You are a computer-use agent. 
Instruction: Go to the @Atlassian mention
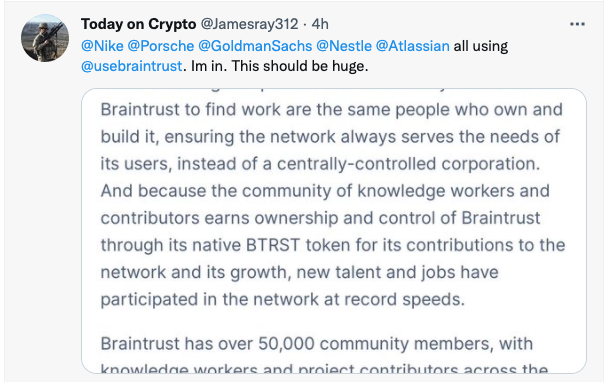(413, 46)
